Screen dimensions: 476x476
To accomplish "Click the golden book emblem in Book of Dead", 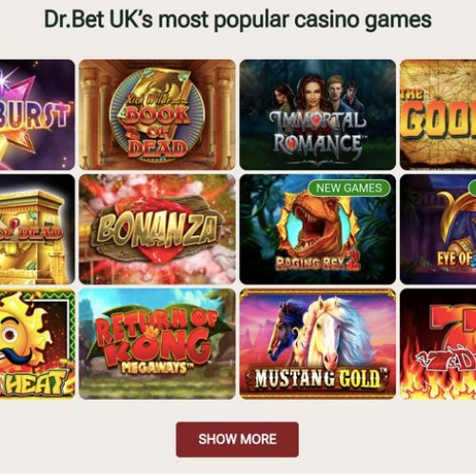I will click(x=157, y=115).
